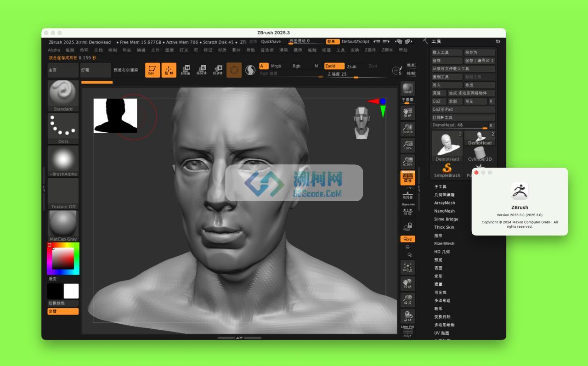Select the SimpleBrush tool
Viewport: 588px width, 366px height.
coord(447,171)
